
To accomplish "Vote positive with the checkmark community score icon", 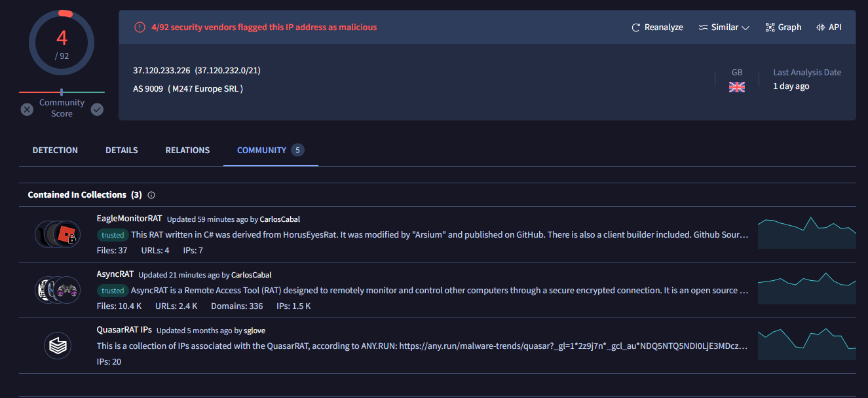I will coord(97,109).
